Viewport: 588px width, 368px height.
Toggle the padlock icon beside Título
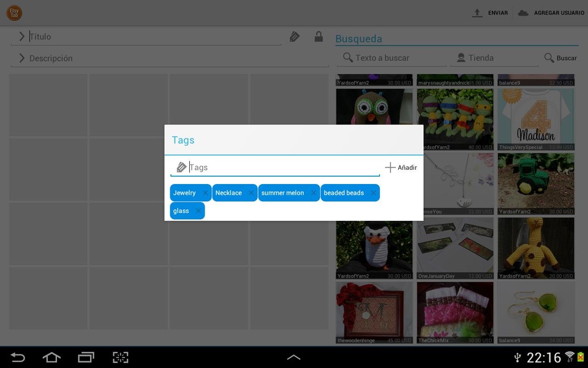click(x=318, y=36)
